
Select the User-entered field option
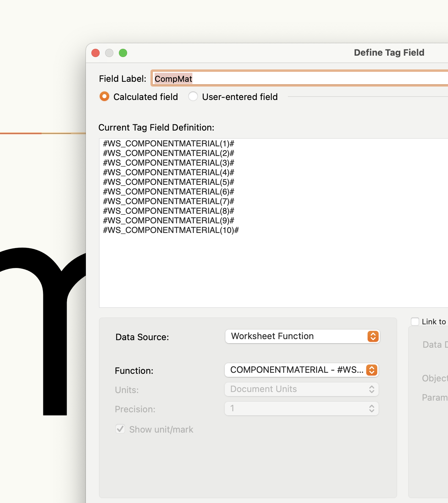pos(193,97)
